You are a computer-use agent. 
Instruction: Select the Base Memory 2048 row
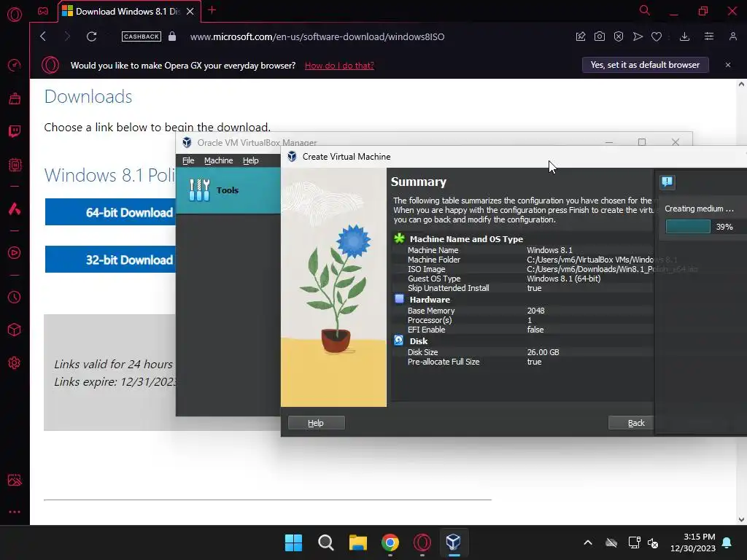(522, 311)
